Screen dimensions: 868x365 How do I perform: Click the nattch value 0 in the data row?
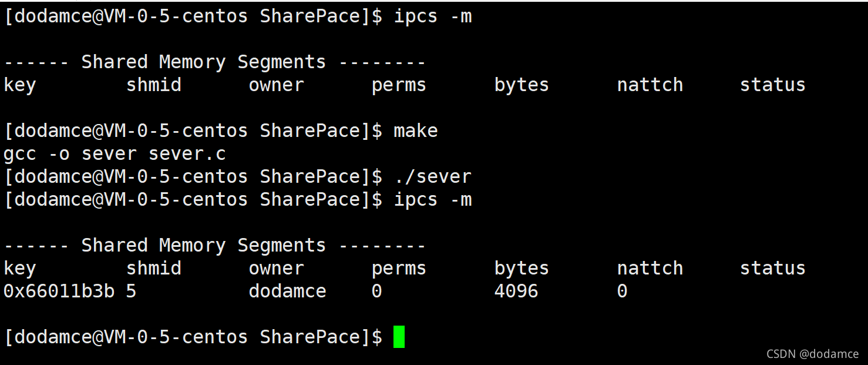pos(623,291)
